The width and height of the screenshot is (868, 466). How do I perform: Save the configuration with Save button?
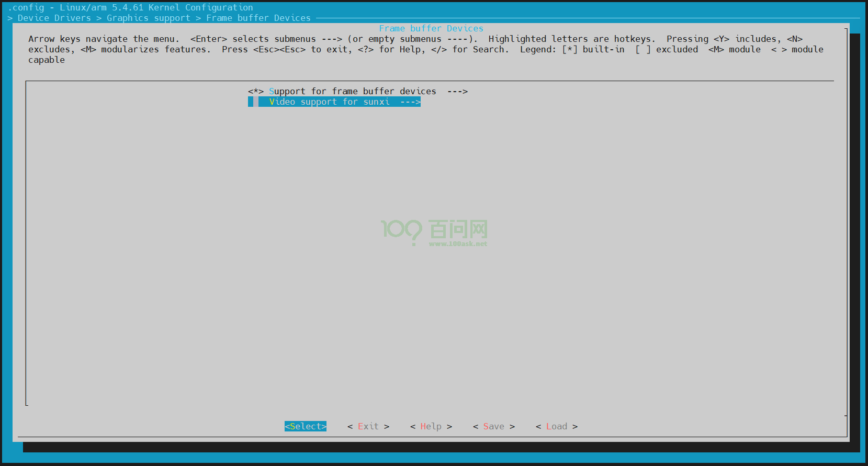click(493, 426)
